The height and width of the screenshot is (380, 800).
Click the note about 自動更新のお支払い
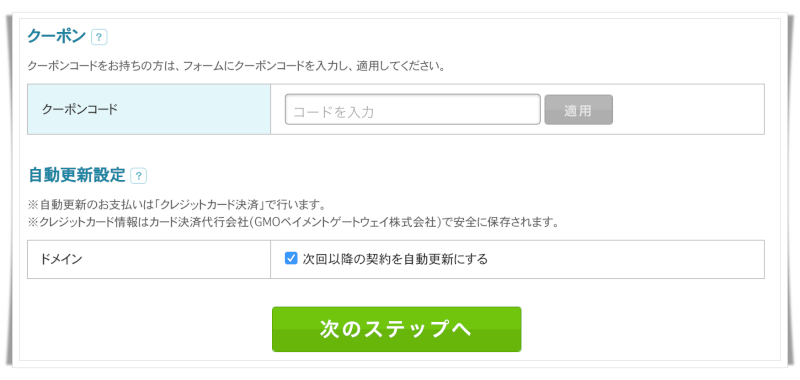tap(177, 205)
